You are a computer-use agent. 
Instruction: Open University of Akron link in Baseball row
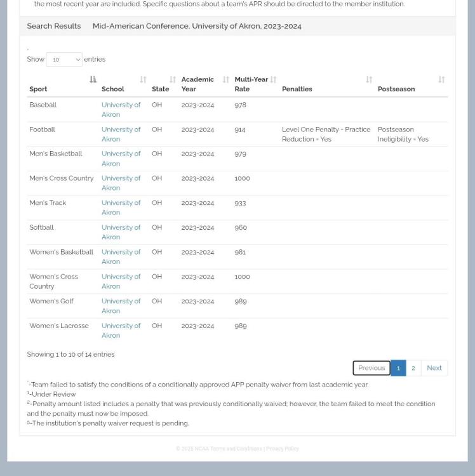click(121, 110)
